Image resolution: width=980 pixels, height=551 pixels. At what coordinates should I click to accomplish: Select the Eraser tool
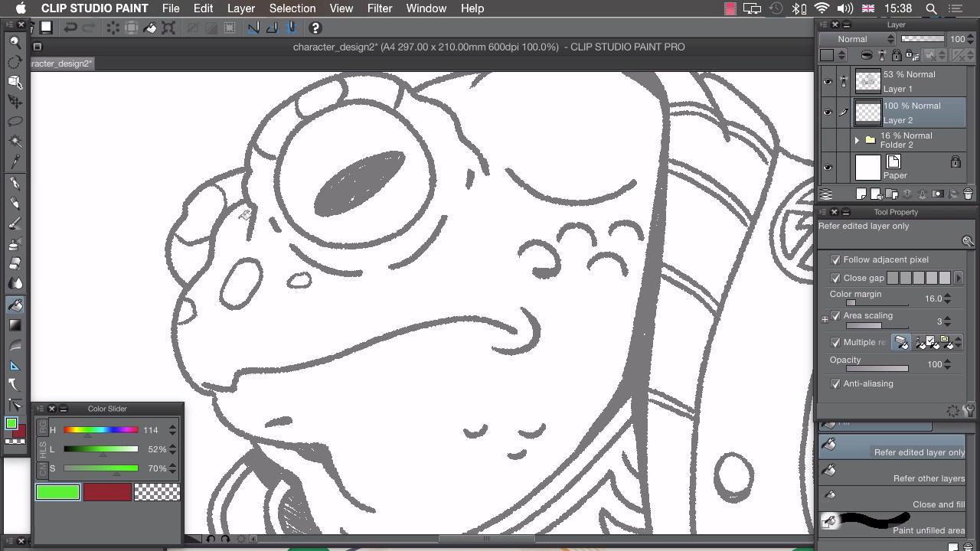tap(15, 263)
